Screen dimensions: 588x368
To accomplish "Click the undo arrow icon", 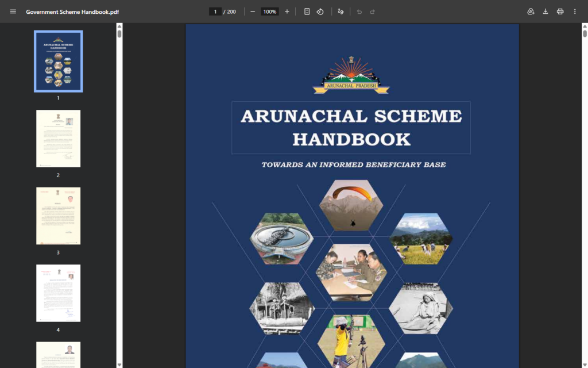I will 359,11.
